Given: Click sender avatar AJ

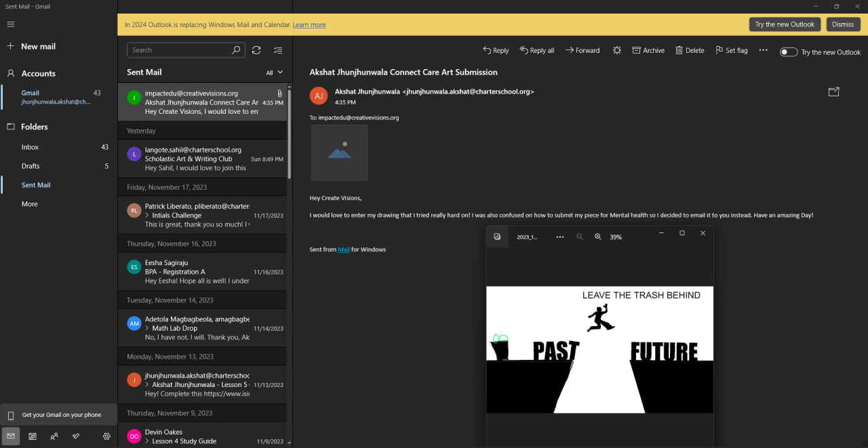Looking at the screenshot, I should (x=319, y=96).
